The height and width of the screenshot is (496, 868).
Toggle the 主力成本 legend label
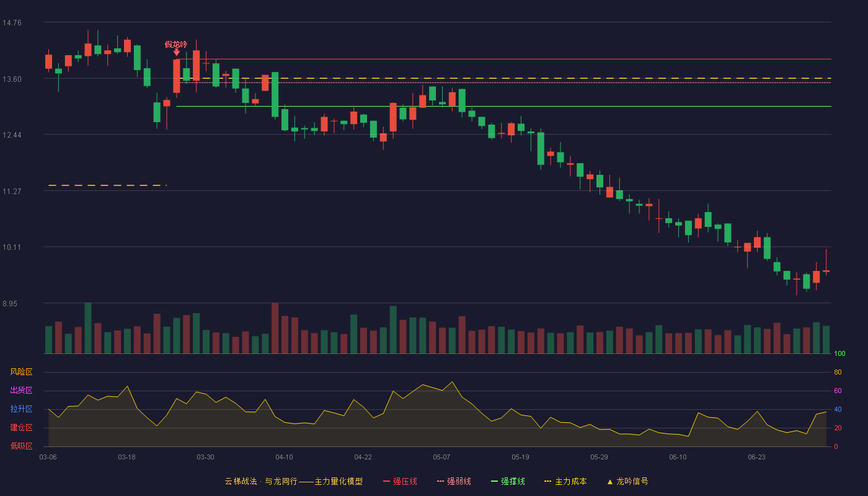pos(571,482)
